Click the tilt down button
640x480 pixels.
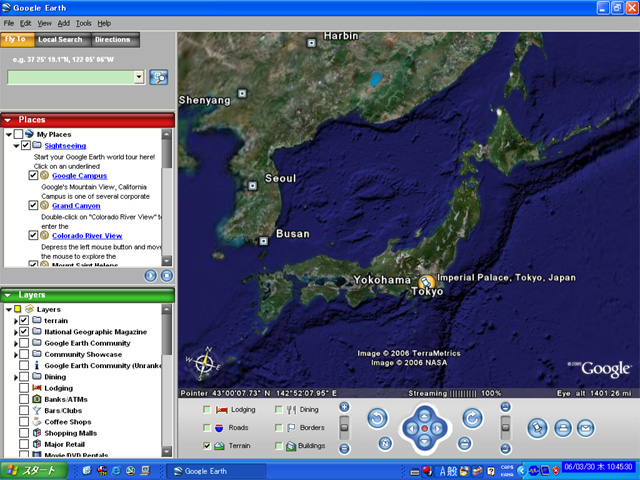505,449
